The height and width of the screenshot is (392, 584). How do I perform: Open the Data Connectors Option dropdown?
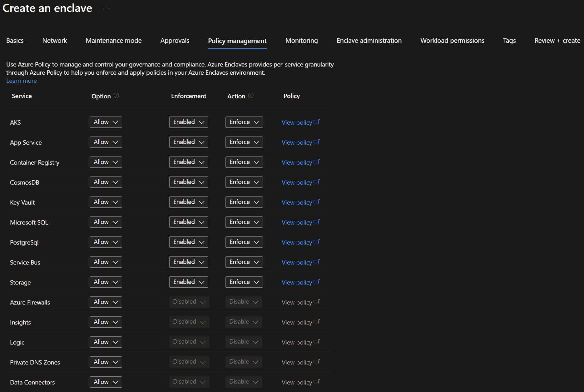tap(106, 382)
